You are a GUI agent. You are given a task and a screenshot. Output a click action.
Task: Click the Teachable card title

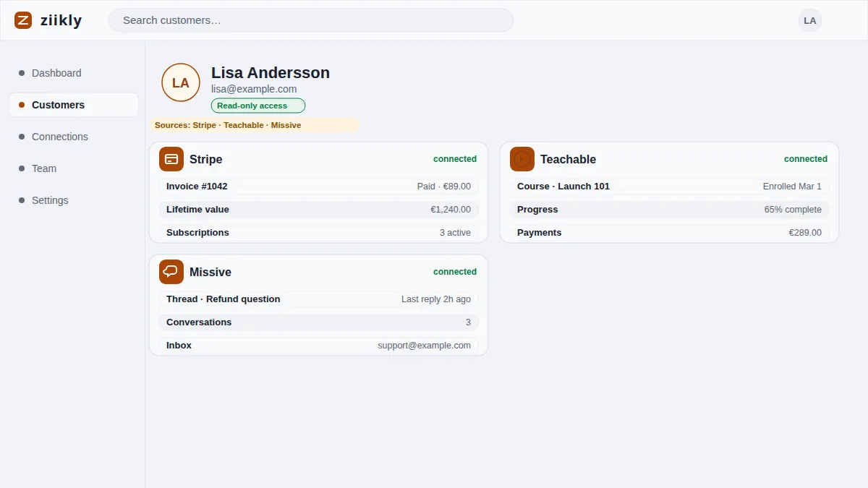(x=569, y=159)
